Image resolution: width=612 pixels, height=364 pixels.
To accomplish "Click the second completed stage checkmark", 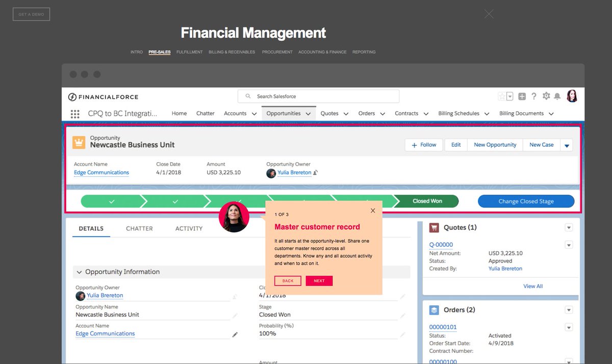I will 175,201.
